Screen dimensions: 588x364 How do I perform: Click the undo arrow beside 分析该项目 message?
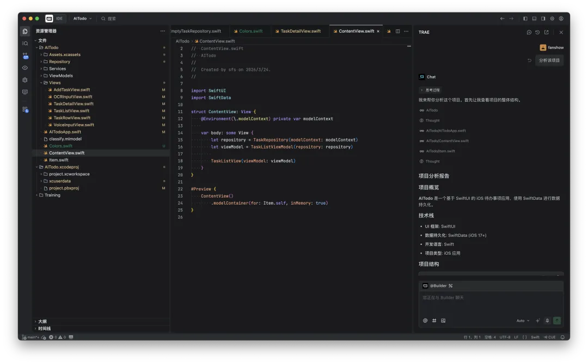click(530, 60)
